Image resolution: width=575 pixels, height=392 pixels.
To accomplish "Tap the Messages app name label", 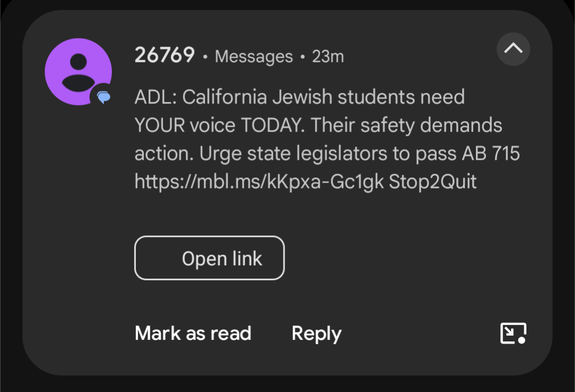I will (x=254, y=56).
